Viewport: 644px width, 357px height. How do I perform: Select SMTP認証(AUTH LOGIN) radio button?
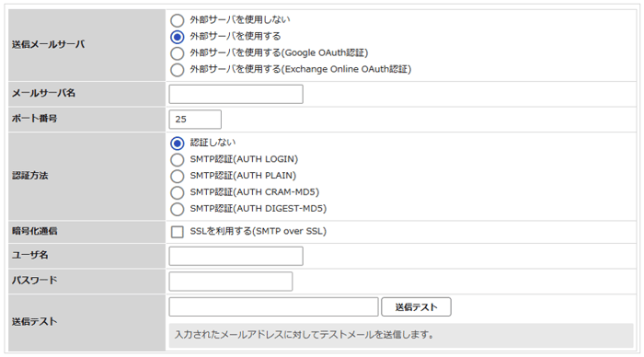[x=177, y=160]
